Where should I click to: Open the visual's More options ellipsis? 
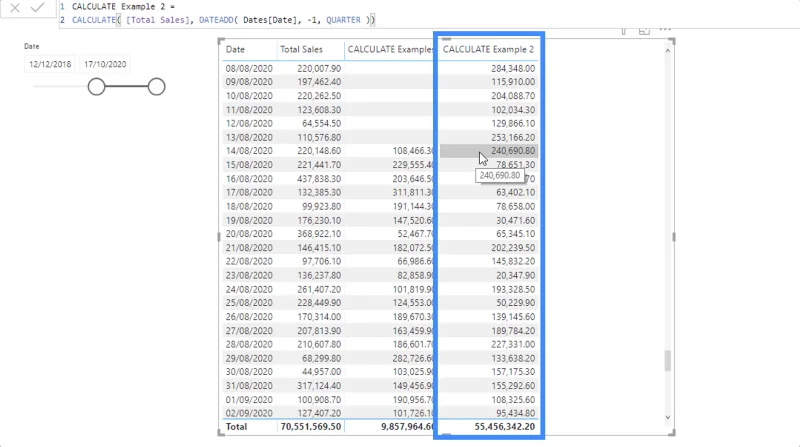click(665, 30)
